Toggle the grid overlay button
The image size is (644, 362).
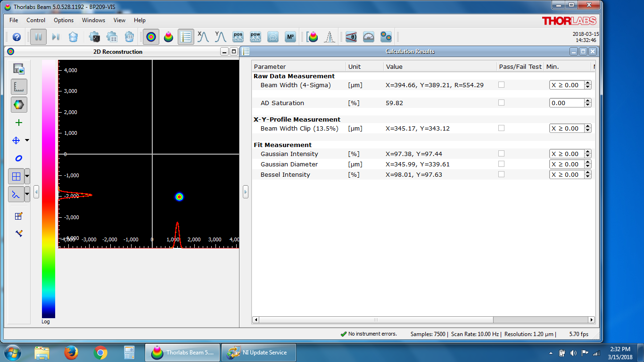[x=16, y=176]
